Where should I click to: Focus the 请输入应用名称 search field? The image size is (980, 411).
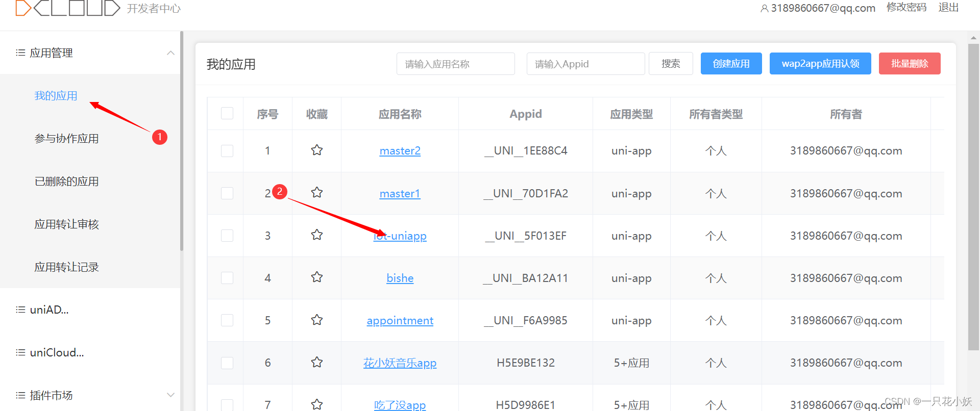point(456,64)
